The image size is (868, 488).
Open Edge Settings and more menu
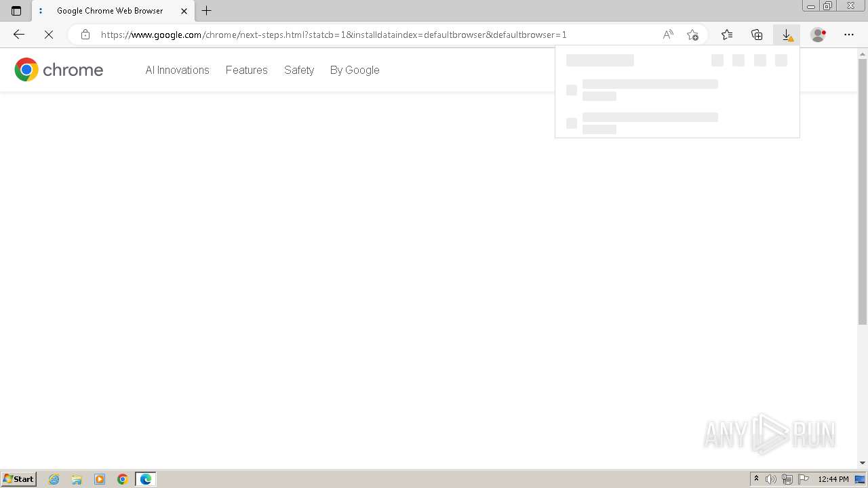click(849, 35)
